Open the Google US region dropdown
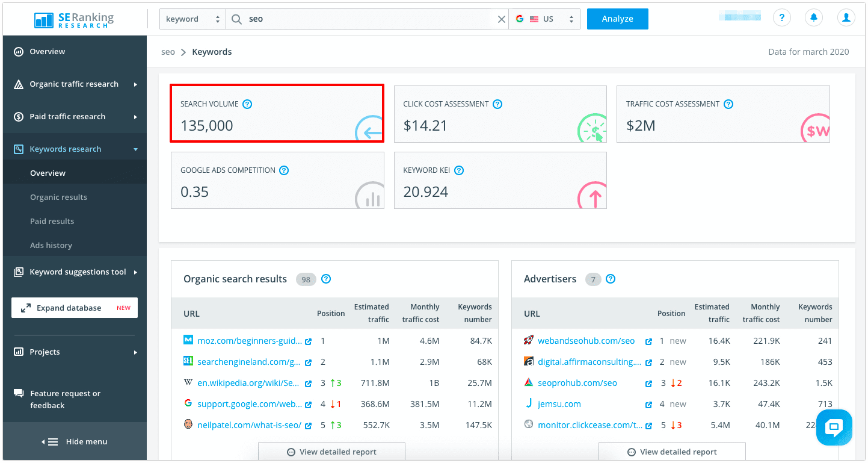Viewport: 868px width, 463px height. 544,19
